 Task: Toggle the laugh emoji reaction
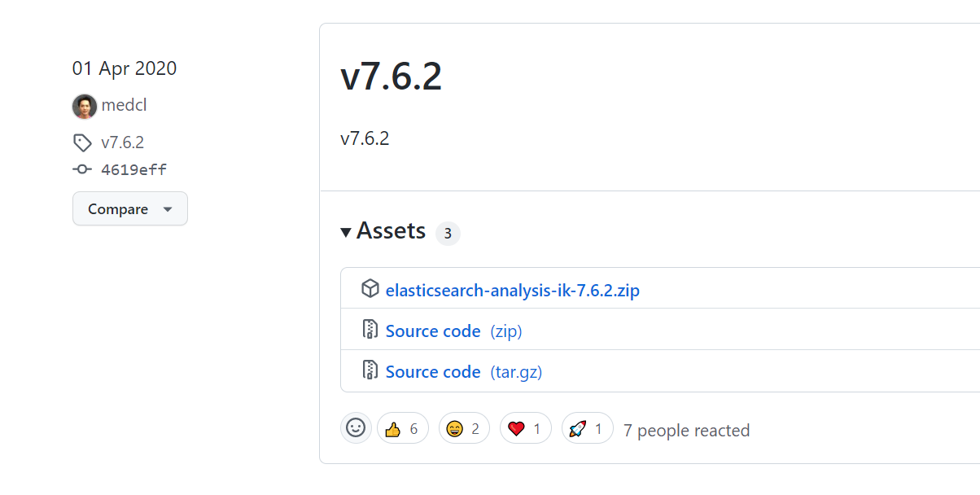(464, 428)
